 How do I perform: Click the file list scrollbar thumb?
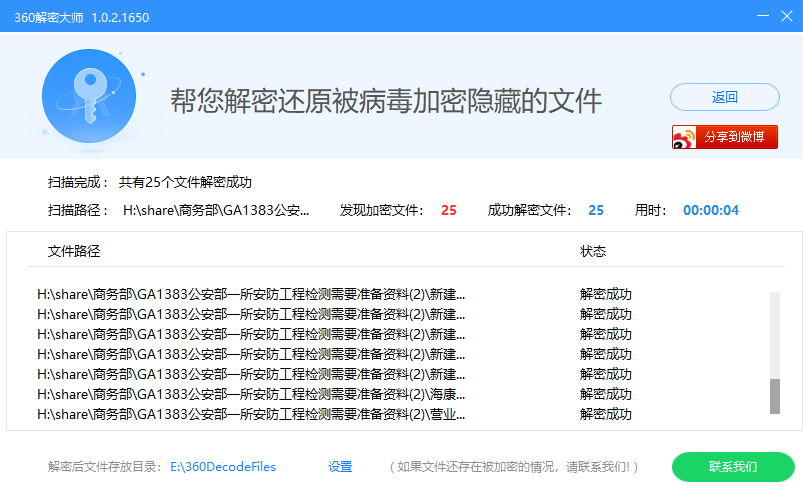[x=775, y=396]
